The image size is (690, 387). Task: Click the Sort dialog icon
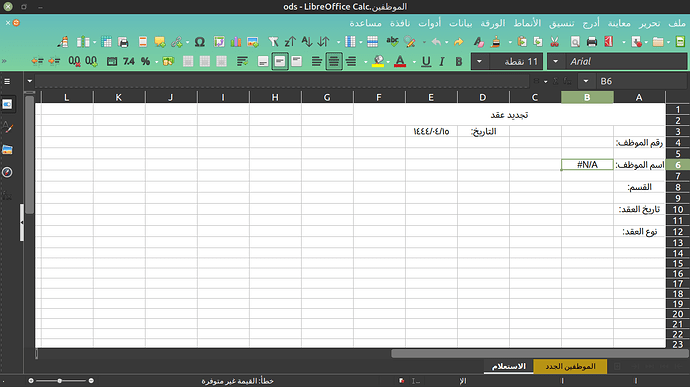click(x=323, y=42)
